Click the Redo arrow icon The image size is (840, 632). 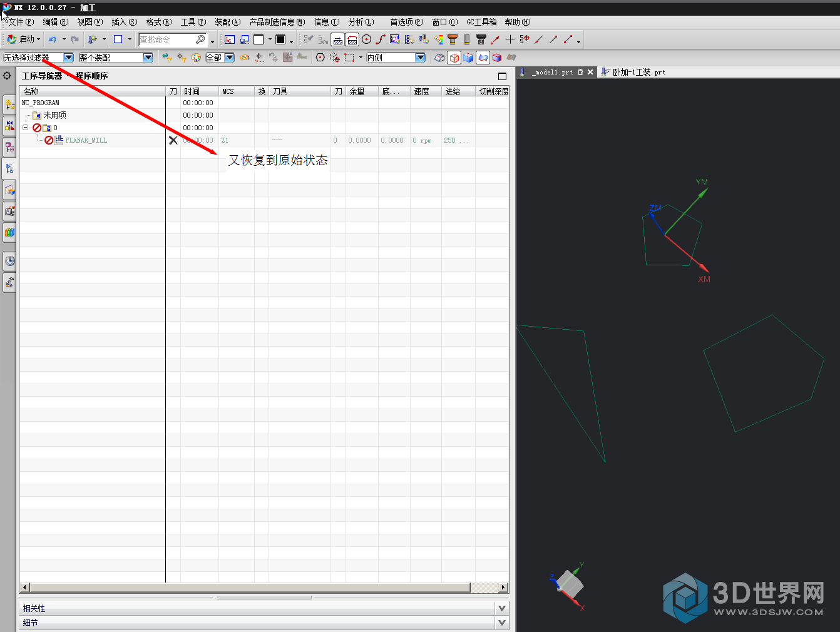[x=74, y=39]
